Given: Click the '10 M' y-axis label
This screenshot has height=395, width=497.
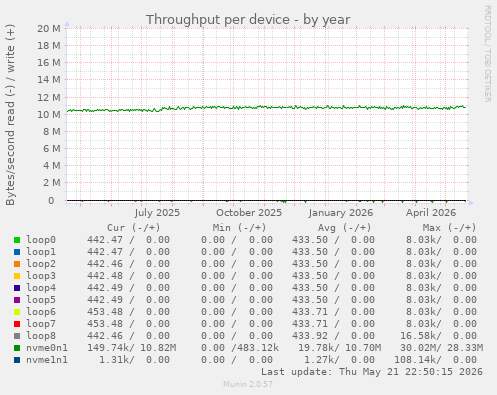Looking at the screenshot, I should pyautogui.click(x=49, y=115).
